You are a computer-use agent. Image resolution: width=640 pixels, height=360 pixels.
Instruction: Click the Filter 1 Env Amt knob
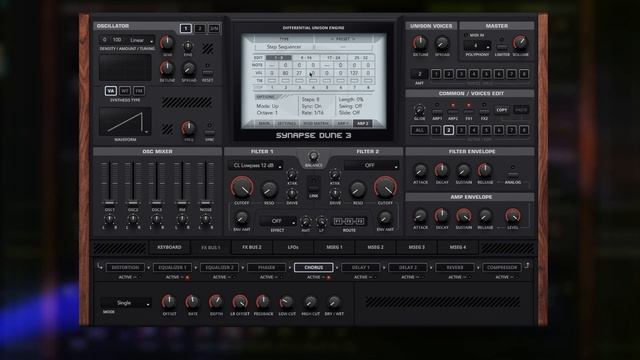tap(242, 218)
